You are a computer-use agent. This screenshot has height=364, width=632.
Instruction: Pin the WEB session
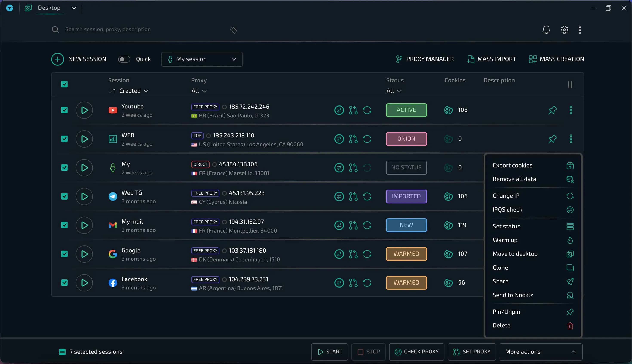click(x=552, y=139)
